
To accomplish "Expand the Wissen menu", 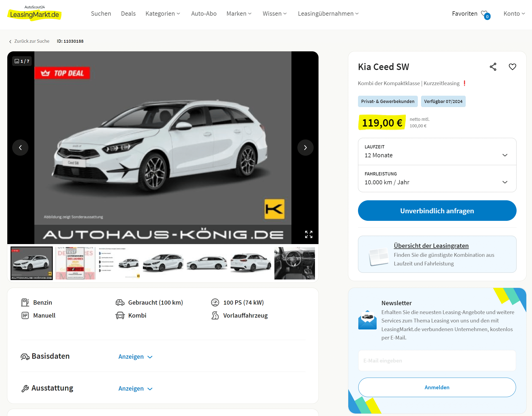I will click(275, 14).
